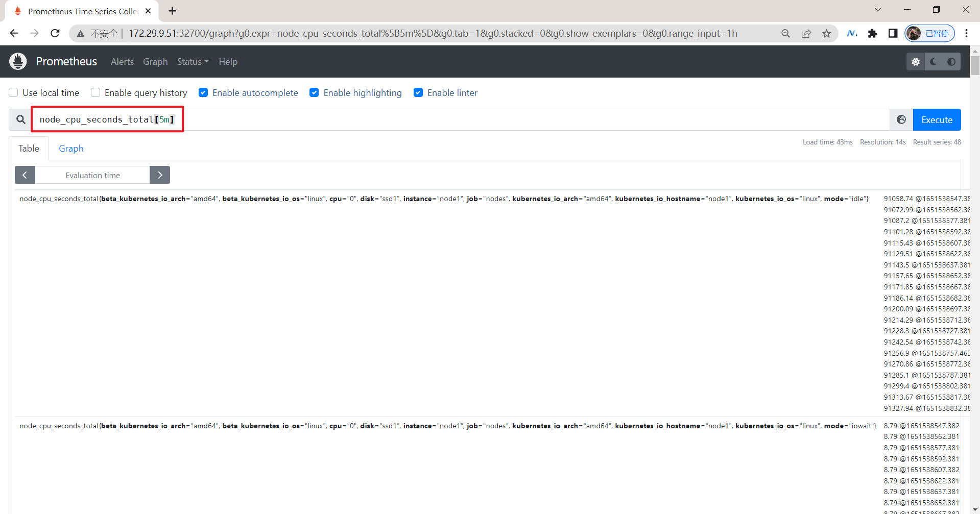Select browser-preferred theme half-circle icon
This screenshot has width=980, height=514.
click(x=951, y=62)
